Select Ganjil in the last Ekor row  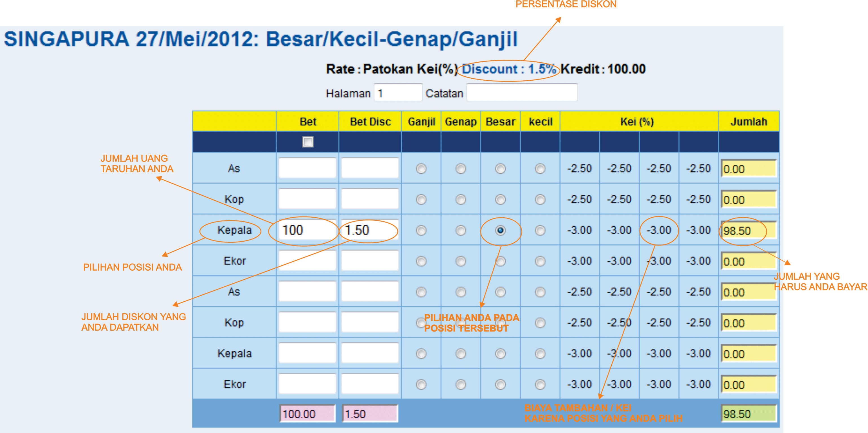click(x=421, y=385)
